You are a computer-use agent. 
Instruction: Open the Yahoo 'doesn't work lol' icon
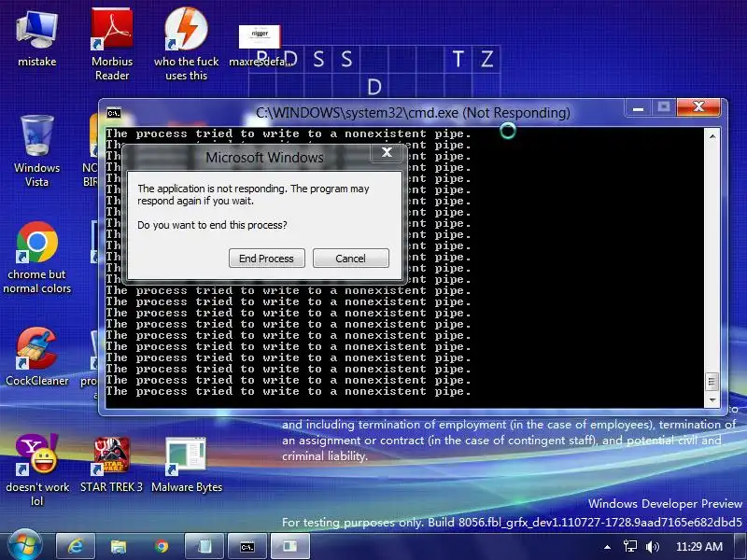tap(36, 469)
